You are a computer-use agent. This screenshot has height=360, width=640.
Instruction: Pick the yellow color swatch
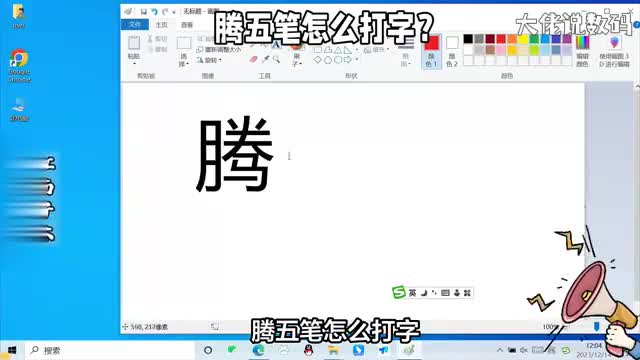tap(523, 39)
